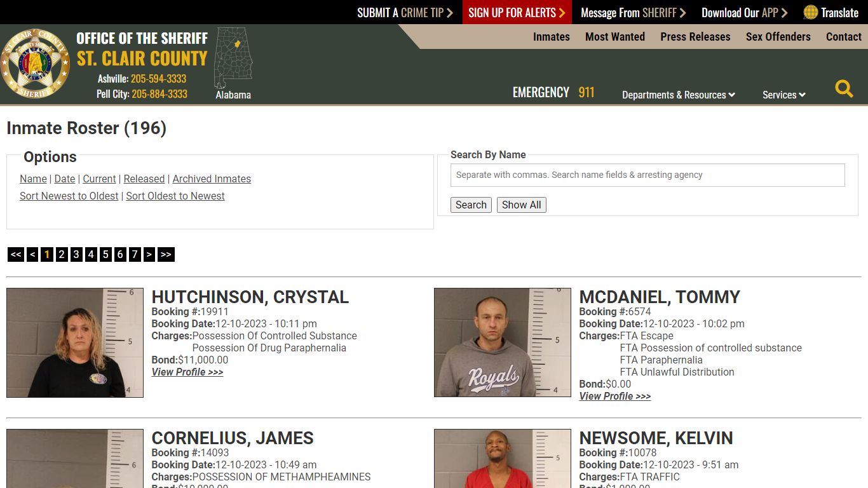Go to page 5 of roster
868x488 pixels.
pyautogui.click(x=105, y=255)
